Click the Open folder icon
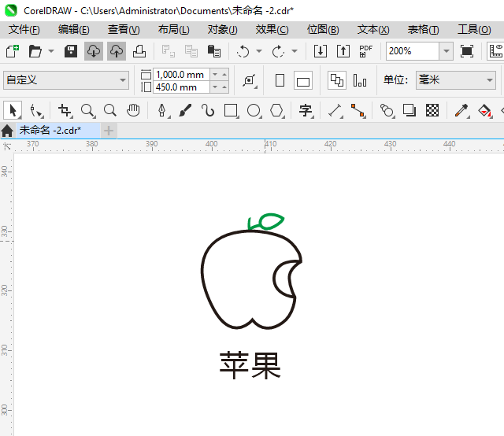 (x=35, y=51)
